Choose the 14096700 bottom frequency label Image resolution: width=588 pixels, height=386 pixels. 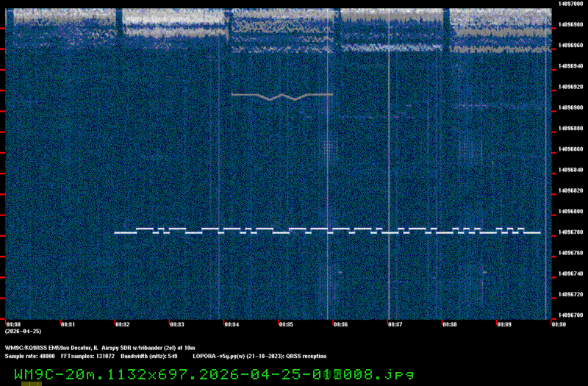coord(570,315)
